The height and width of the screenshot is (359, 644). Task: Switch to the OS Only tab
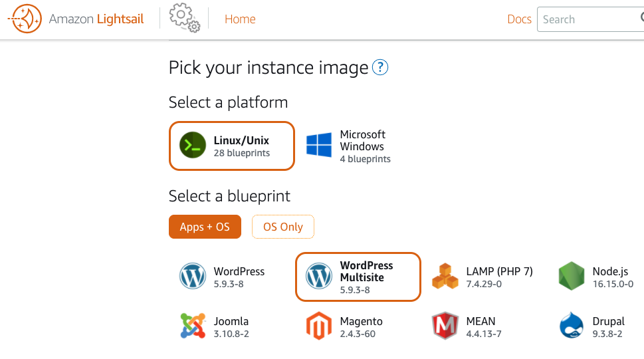pos(283,227)
